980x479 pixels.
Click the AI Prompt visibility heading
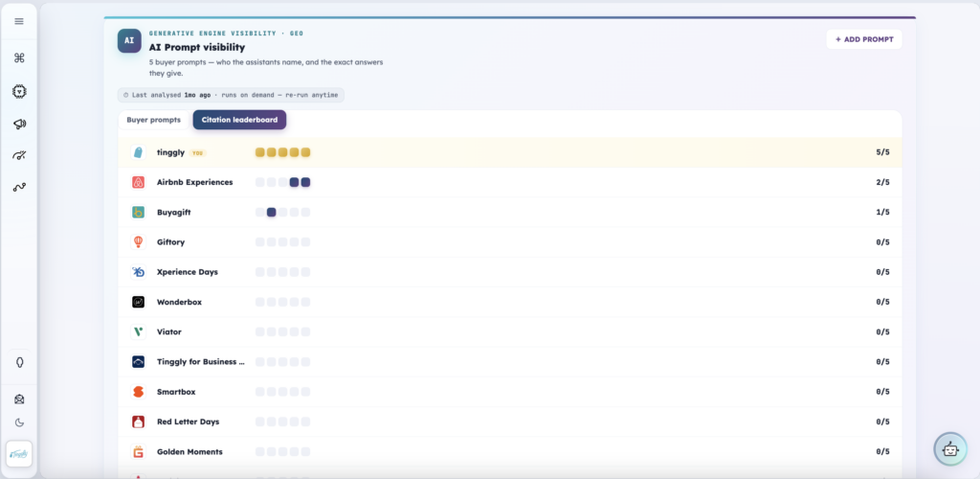click(x=197, y=47)
